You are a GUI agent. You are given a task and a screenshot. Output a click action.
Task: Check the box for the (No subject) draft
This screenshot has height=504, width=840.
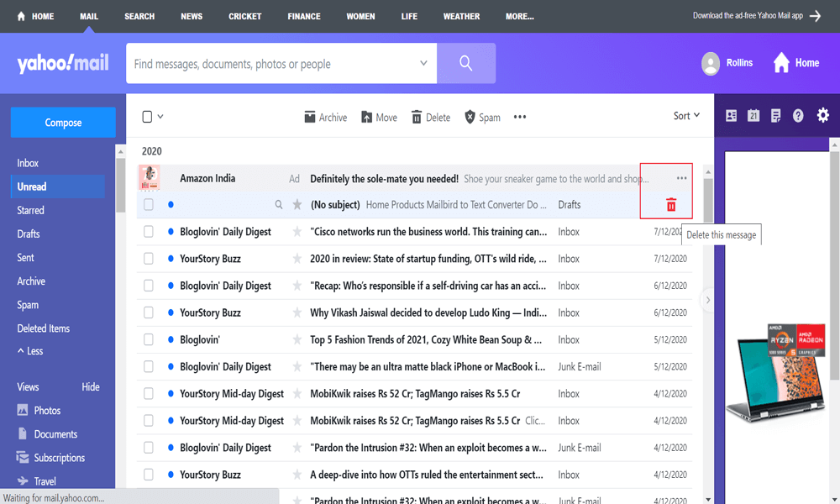[149, 205]
